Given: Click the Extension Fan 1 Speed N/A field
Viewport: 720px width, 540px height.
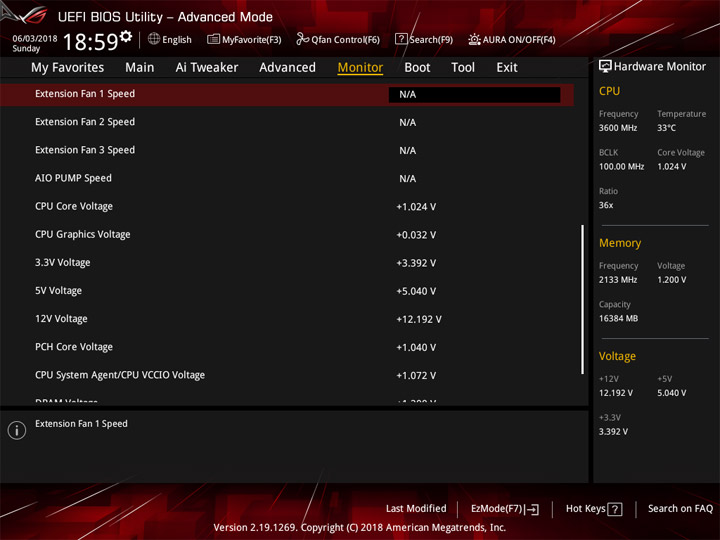Looking at the screenshot, I should 474,95.
